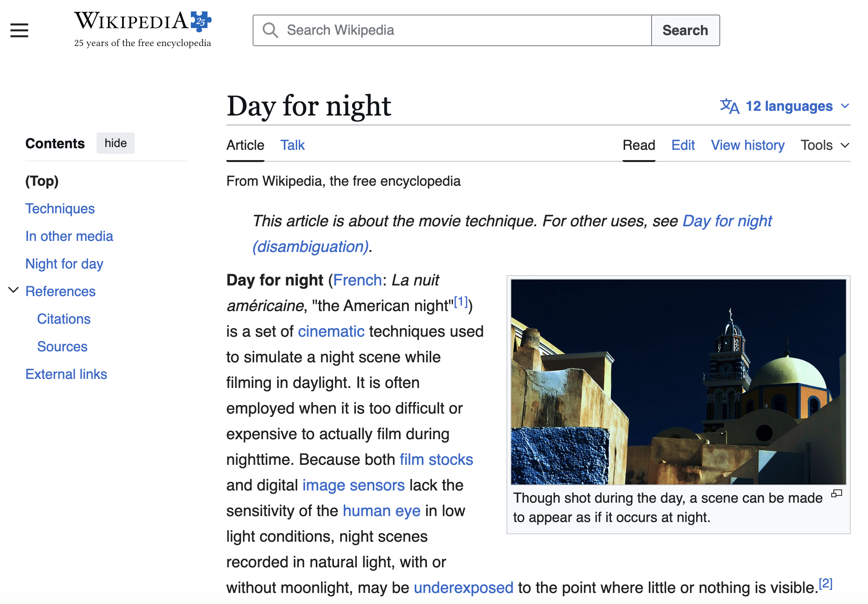Jump to Night for day section
868x604 pixels.
click(x=64, y=263)
